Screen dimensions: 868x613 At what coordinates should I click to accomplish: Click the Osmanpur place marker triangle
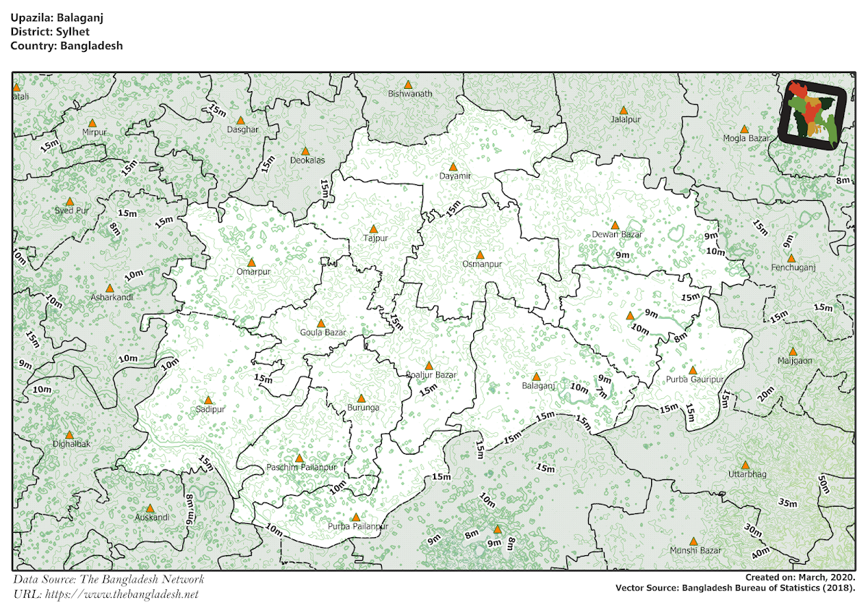click(x=482, y=254)
